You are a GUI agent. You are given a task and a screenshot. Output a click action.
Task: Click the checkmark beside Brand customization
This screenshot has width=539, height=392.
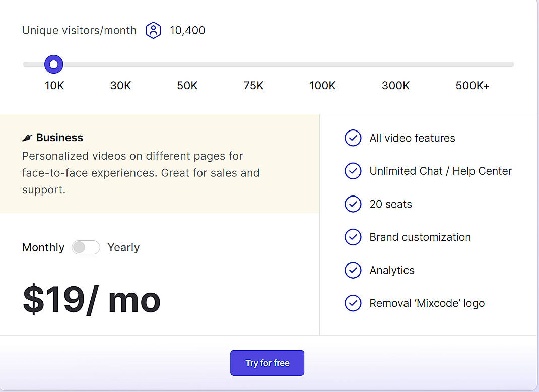click(353, 237)
